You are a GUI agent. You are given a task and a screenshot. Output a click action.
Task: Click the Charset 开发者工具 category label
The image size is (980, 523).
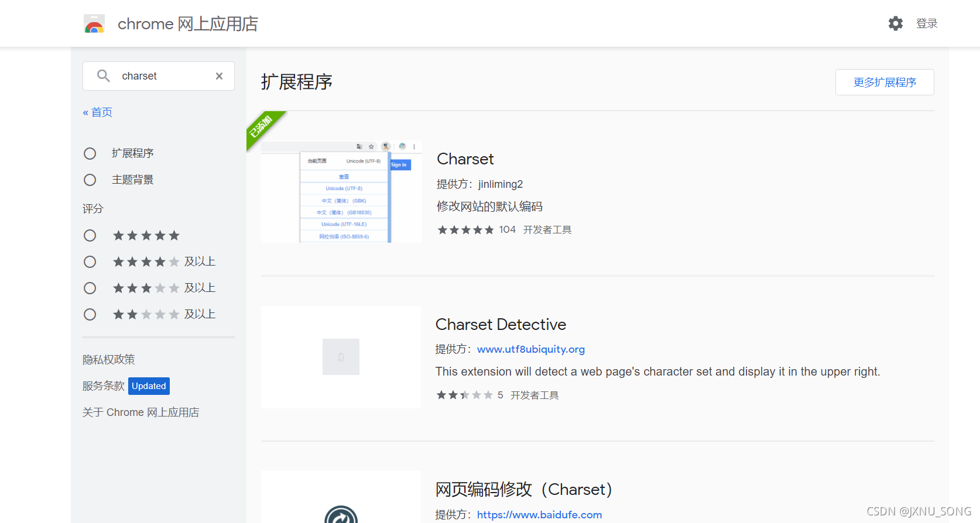pyautogui.click(x=547, y=230)
